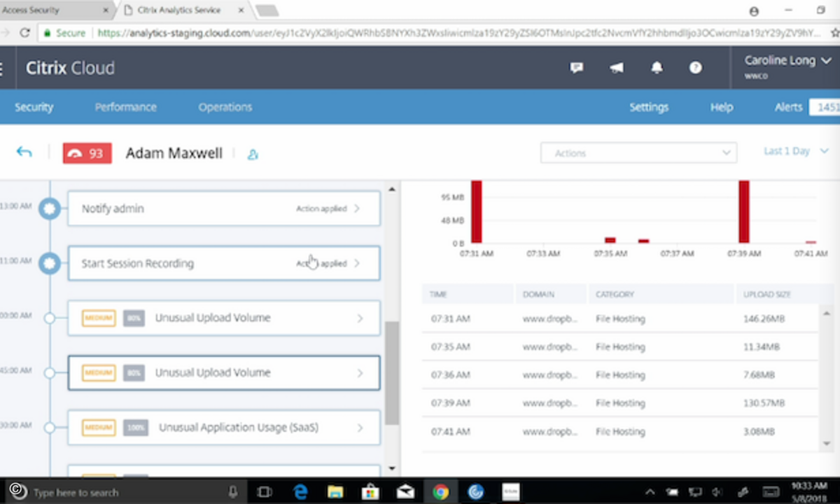
Task: Select the table row with 130.57MB upload
Action: [x=619, y=403]
